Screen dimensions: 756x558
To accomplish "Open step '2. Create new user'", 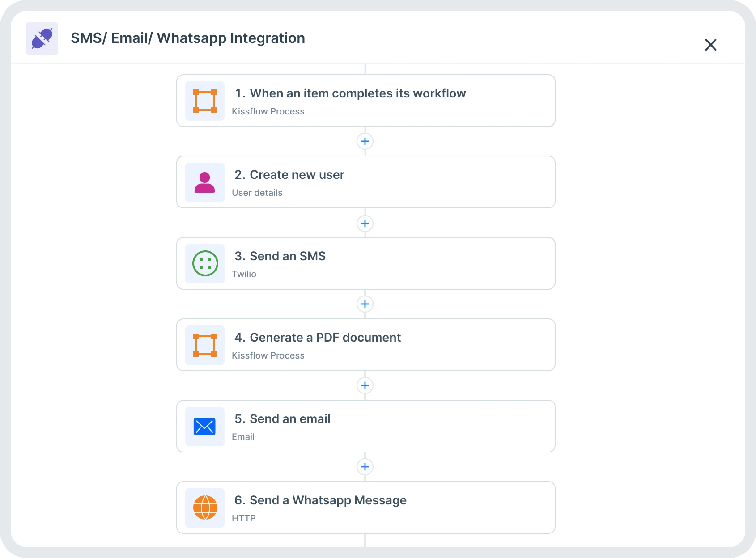I will [366, 182].
